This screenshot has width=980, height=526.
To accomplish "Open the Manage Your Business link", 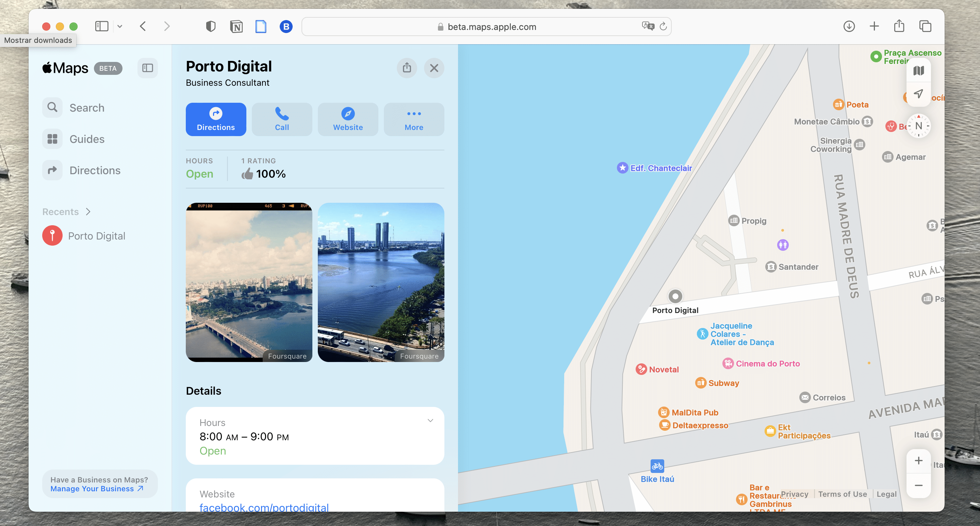I will pyautogui.click(x=93, y=489).
